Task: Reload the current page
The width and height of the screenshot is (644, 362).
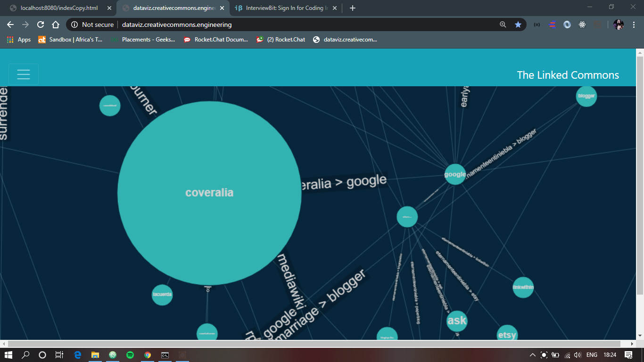Action: [x=41, y=25]
